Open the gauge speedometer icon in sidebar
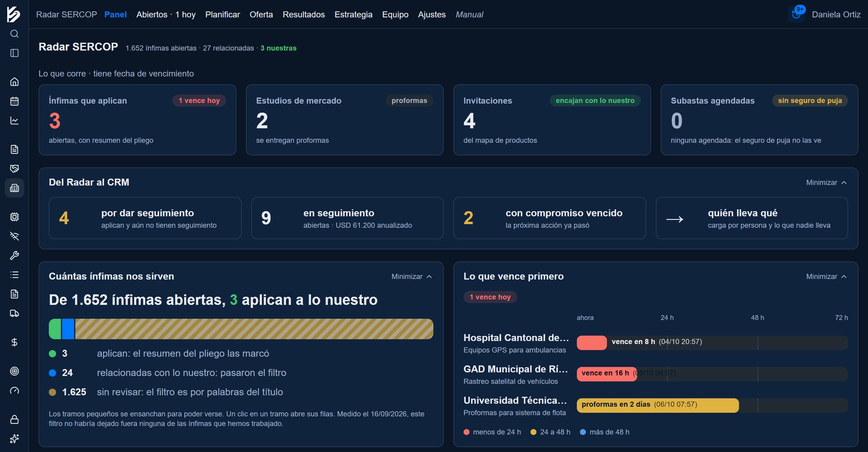The height and width of the screenshot is (452, 868). click(x=14, y=391)
